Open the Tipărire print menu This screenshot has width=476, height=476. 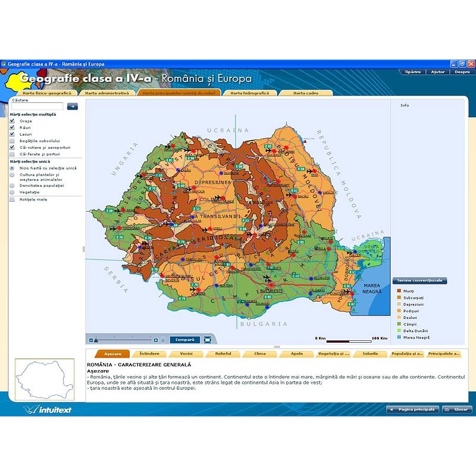pos(412,71)
